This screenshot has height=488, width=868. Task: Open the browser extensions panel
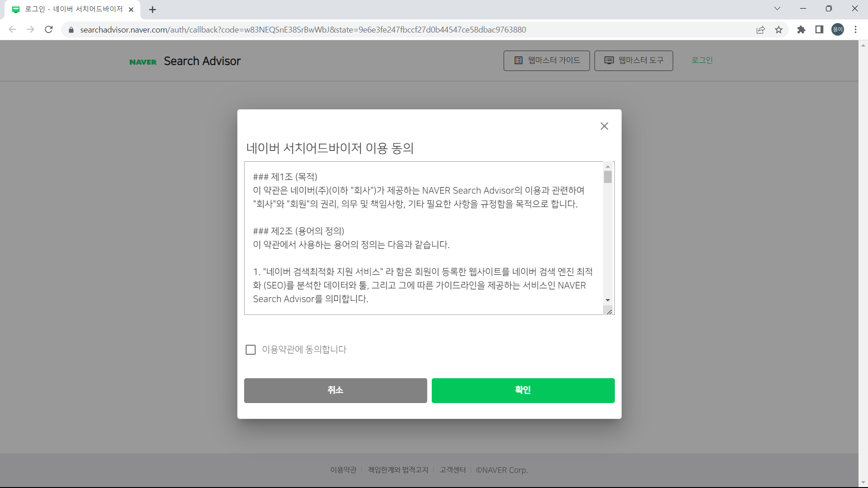pyautogui.click(x=801, y=29)
